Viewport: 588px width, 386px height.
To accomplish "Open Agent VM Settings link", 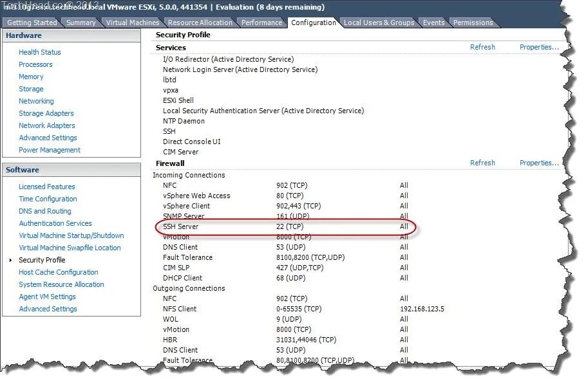I will (47, 297).
